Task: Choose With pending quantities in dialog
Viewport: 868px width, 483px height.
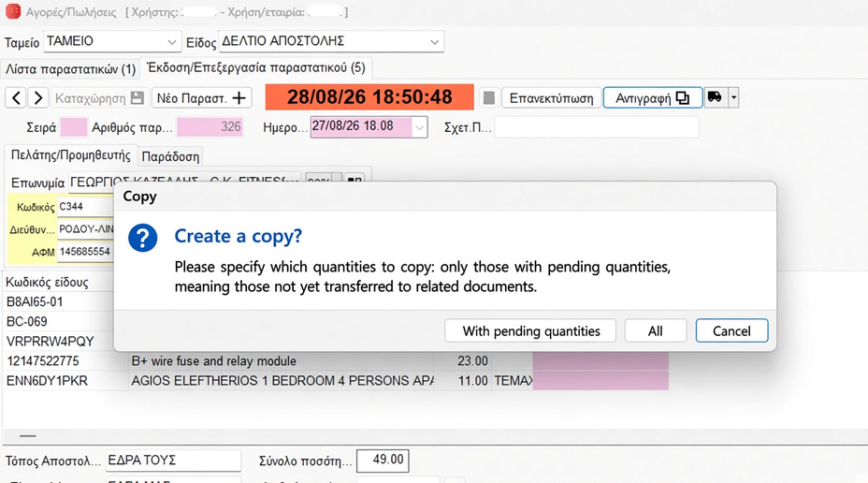Action: coord(531,331)
